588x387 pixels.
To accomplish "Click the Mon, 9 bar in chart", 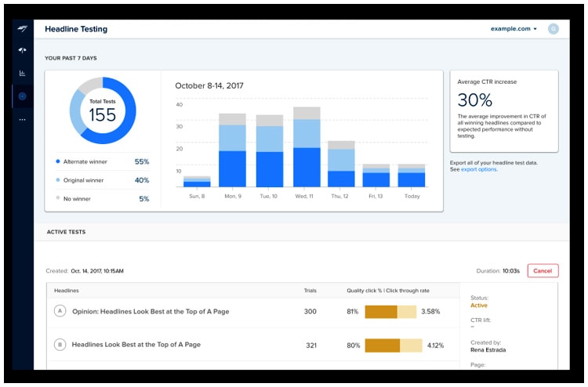I will point(232,150).
